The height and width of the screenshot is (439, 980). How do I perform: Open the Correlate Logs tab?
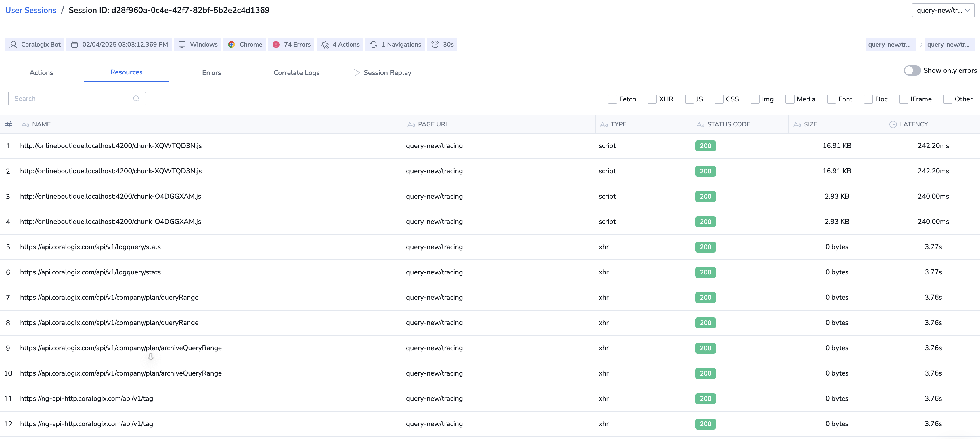point(296,73)
